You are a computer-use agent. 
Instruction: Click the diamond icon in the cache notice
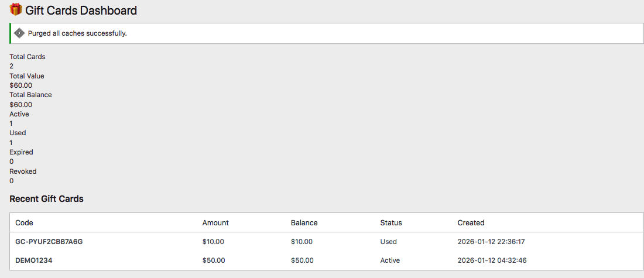19,33
